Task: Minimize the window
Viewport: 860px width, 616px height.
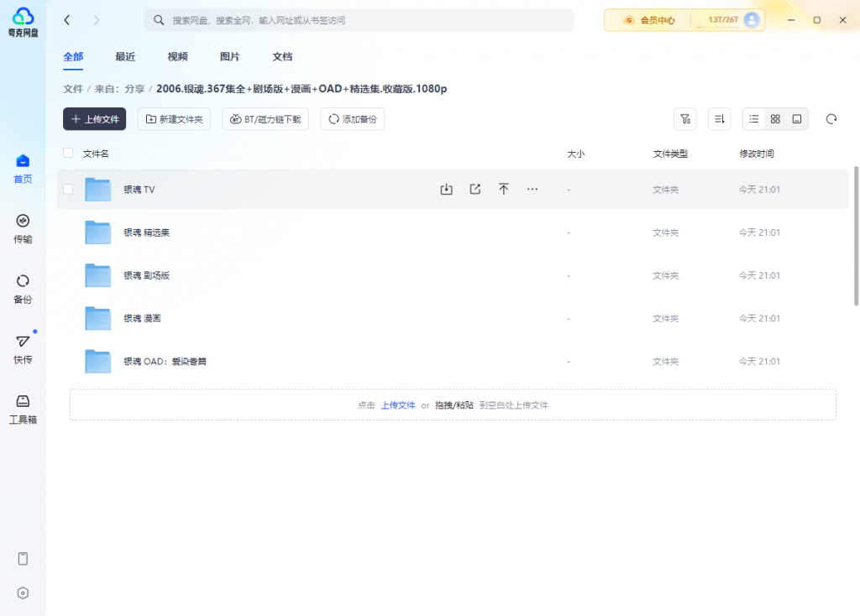Action: click(x=791, y=20)
